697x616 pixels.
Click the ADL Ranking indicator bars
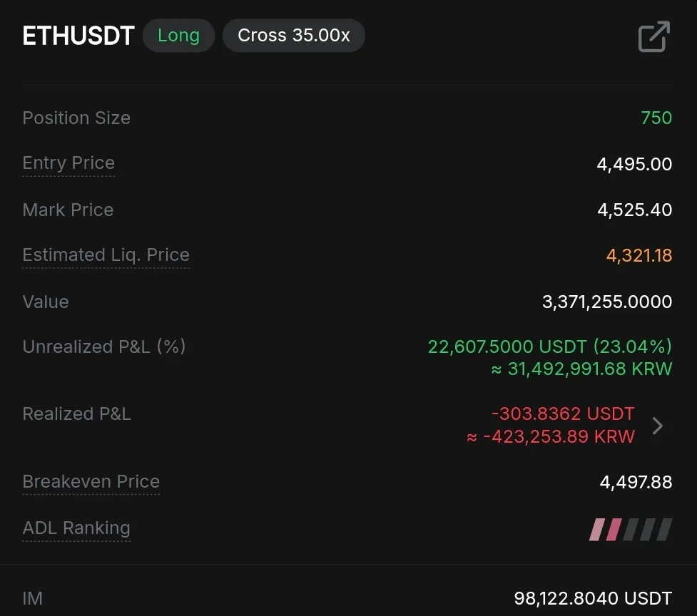point(631,530)
